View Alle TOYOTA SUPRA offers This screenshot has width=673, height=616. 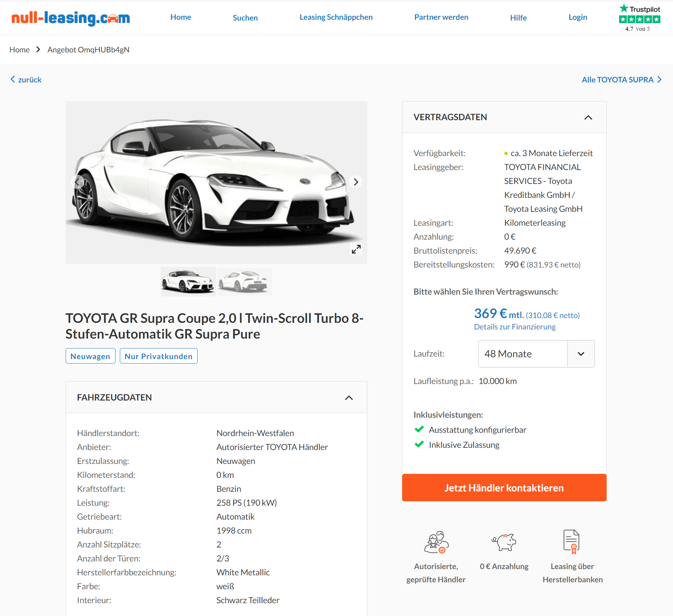point(622,80)
